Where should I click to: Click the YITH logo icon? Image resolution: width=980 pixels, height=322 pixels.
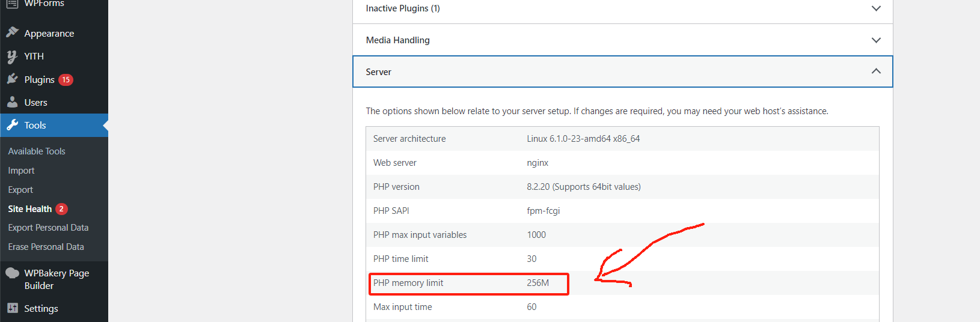pyautogui.click(x=12, y=56)
